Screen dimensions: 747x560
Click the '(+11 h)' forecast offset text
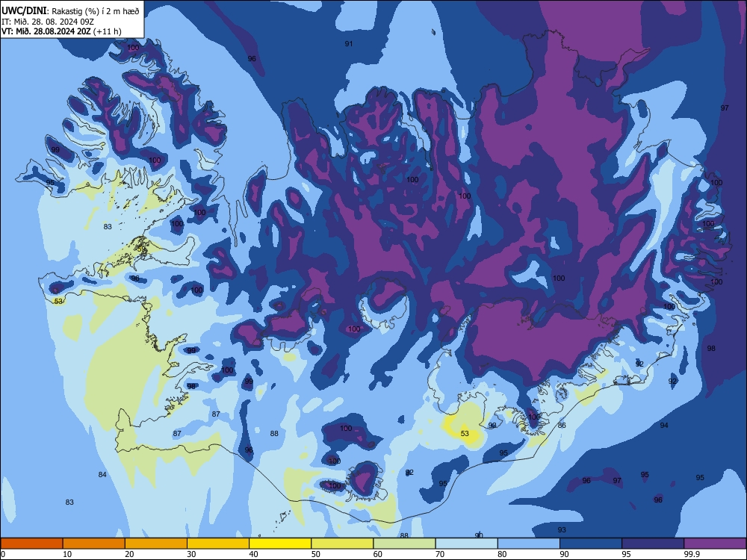107,31
